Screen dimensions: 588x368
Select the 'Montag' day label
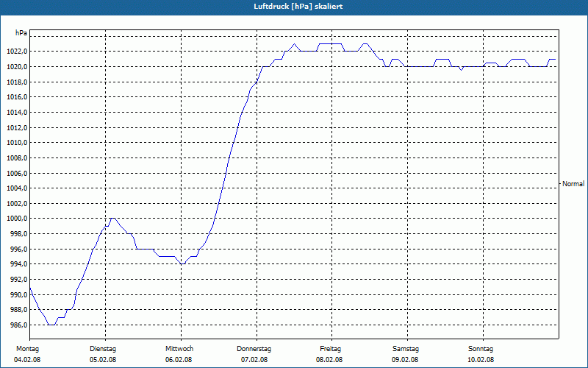[27, 349]
